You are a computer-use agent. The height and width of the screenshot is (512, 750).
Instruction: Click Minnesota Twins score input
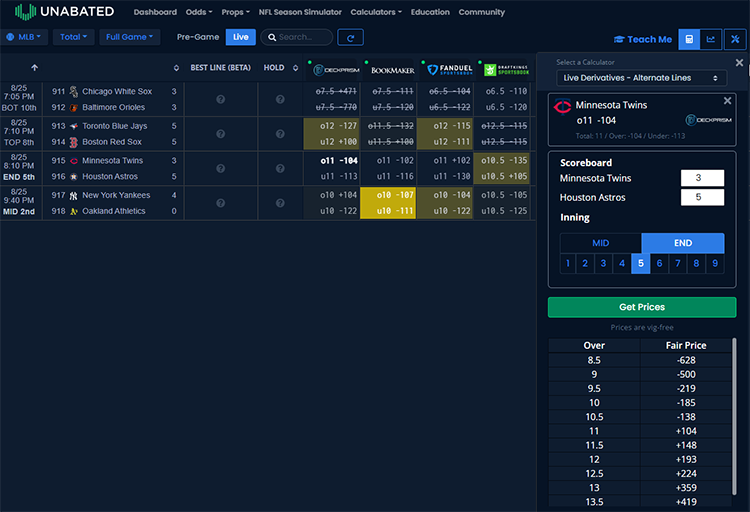click(x=702, y=178)
